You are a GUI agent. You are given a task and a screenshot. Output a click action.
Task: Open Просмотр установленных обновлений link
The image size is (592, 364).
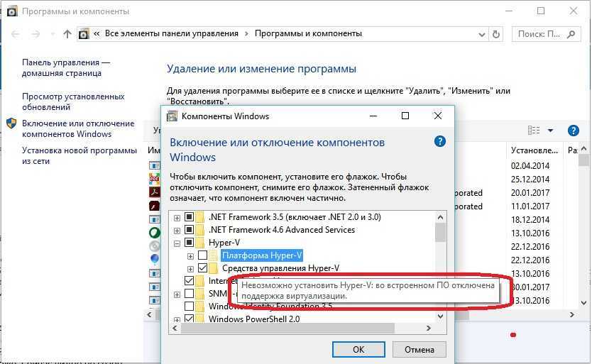pos(73,101)
